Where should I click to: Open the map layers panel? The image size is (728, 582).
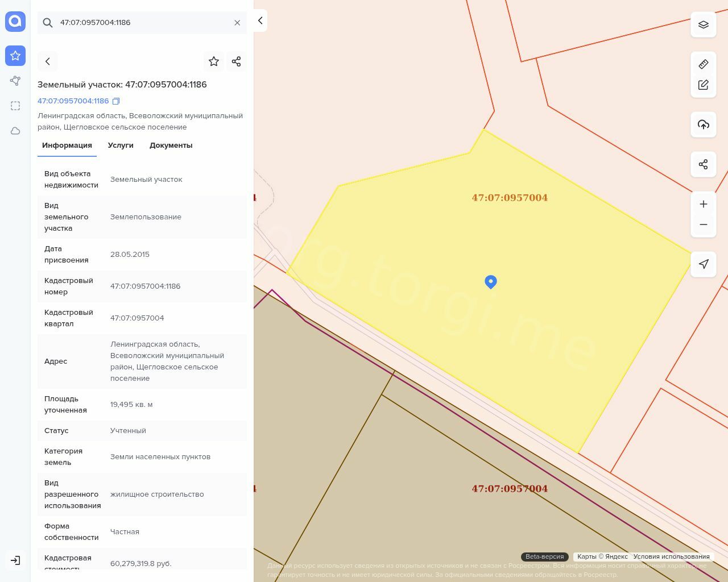pos(704,25)
